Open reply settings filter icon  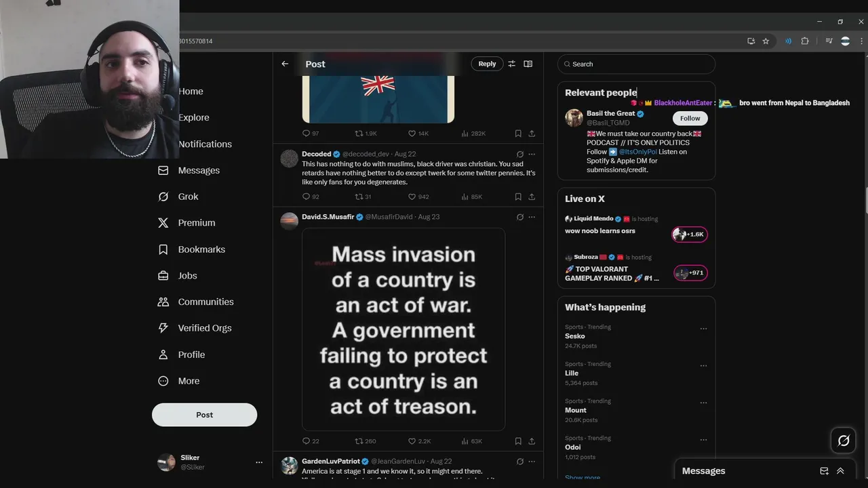pos(511,64)
